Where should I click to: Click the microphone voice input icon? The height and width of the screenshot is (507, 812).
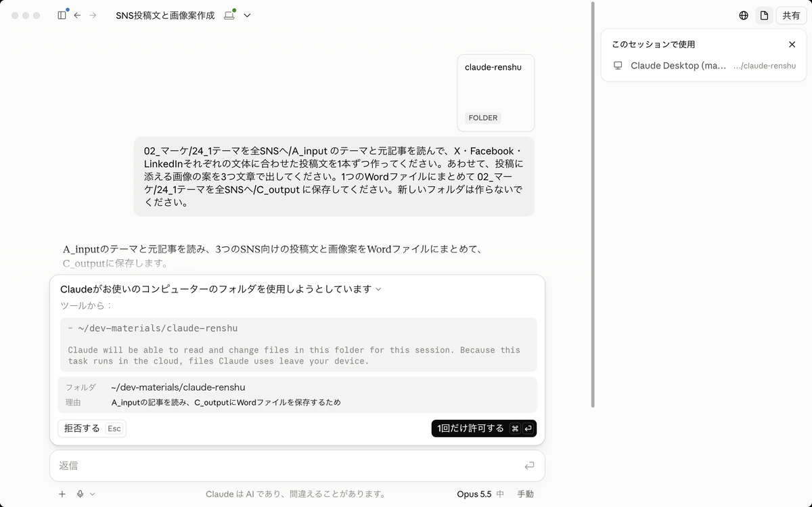pos(81,494)
